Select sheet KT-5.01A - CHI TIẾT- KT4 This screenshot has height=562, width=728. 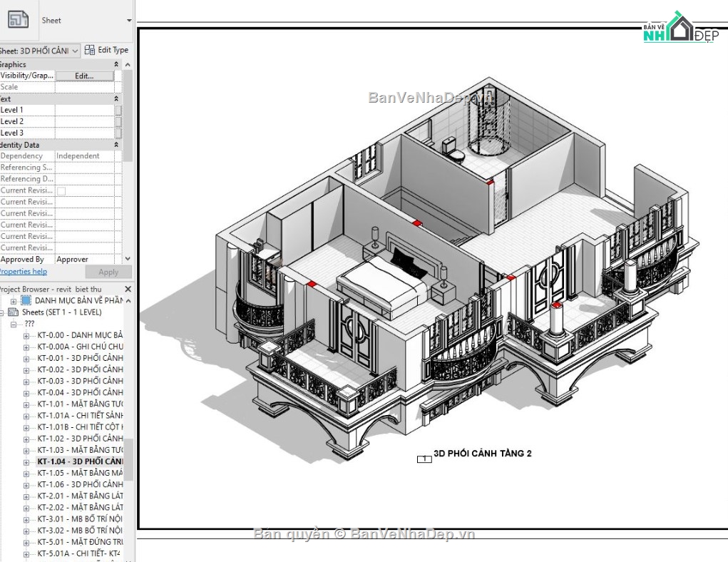click(81, 553)
